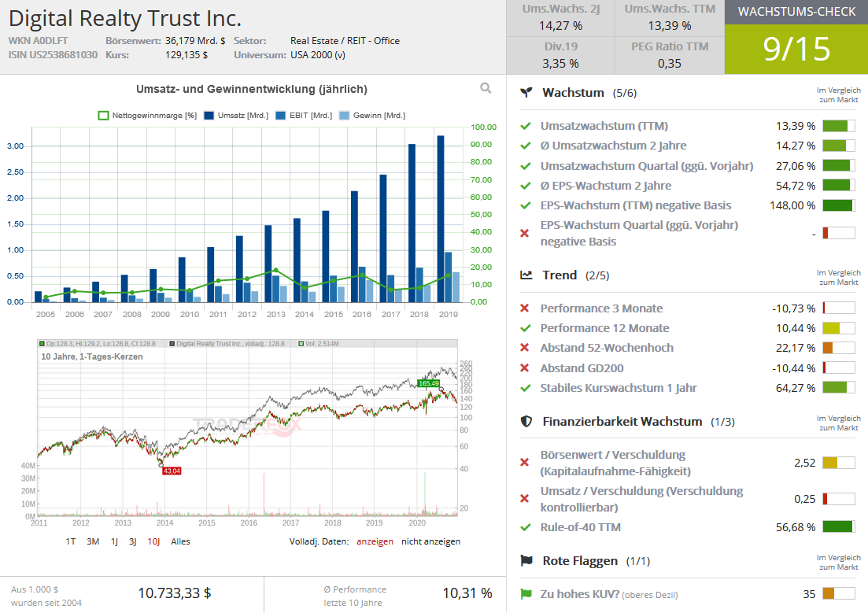Click the EPS-Wachstum (TTM) value 148,00 %
Image resolution: width=868 pixels, height=613 pixels.
792,205
